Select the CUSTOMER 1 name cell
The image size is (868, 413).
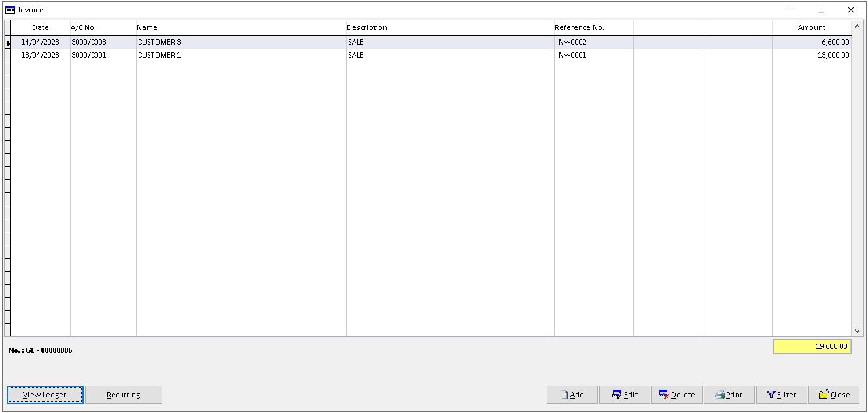(x=241, y=55)
